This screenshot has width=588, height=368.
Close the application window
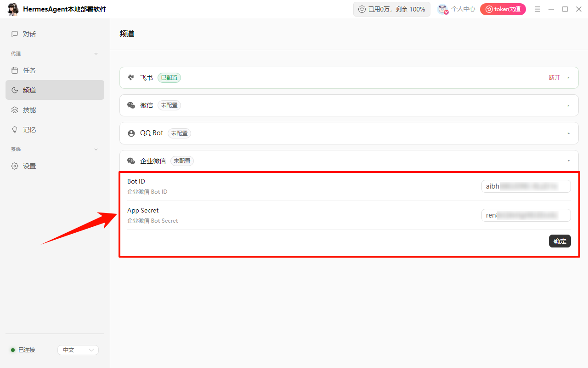tap(579, 9)
